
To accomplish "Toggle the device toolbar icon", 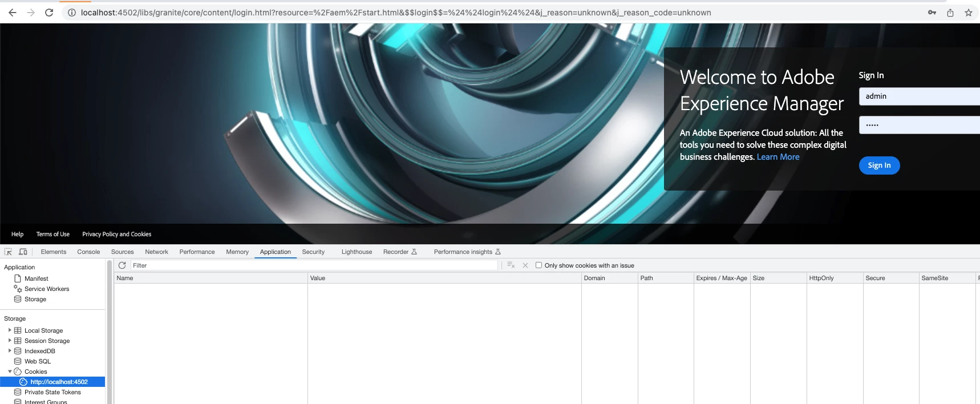I will click(x=23, y=252).
